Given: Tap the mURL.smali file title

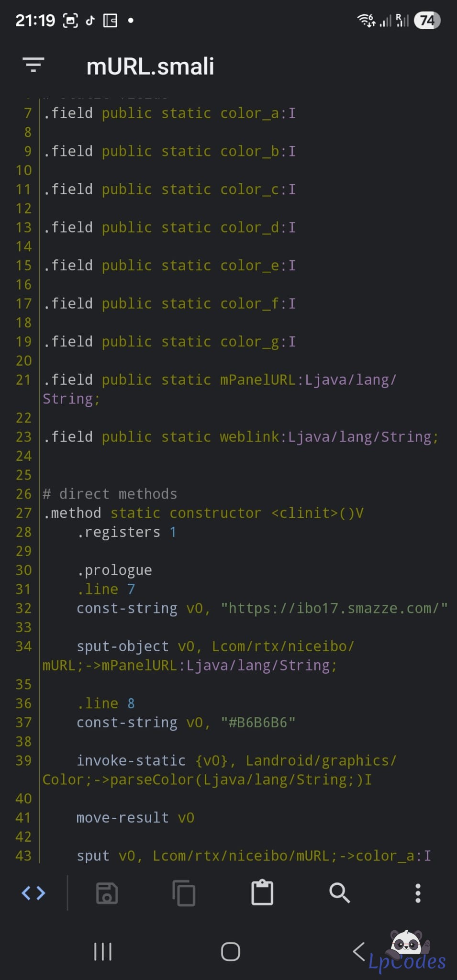Looking at the screenshot, I should (150, 66).
